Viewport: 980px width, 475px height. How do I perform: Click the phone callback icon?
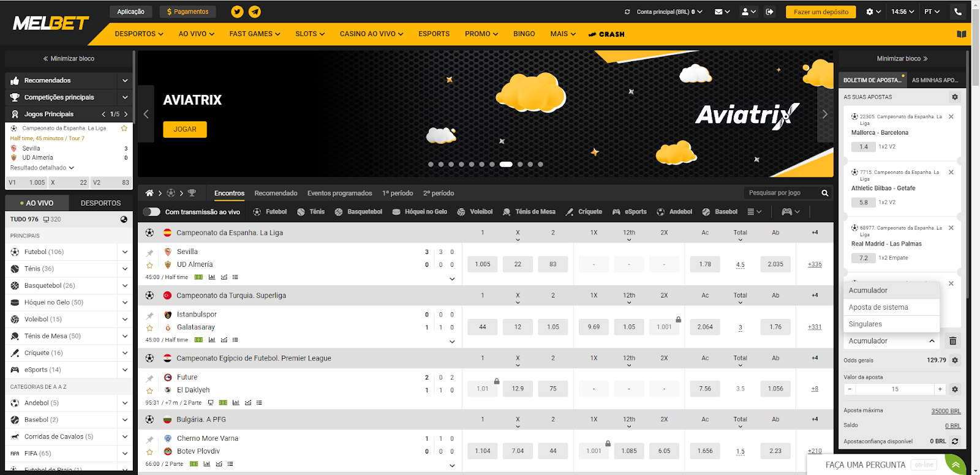click(958, 12)
